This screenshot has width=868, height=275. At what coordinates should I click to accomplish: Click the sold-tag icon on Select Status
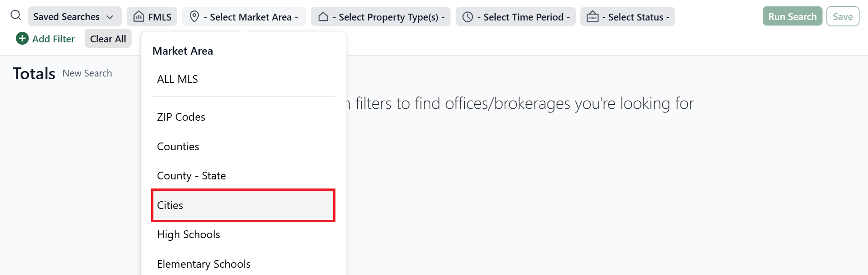(592, 16)
